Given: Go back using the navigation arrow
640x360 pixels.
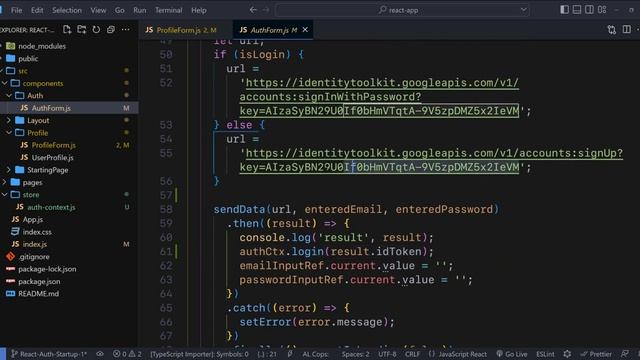Looking at the screenshot, I should [253, 10].
